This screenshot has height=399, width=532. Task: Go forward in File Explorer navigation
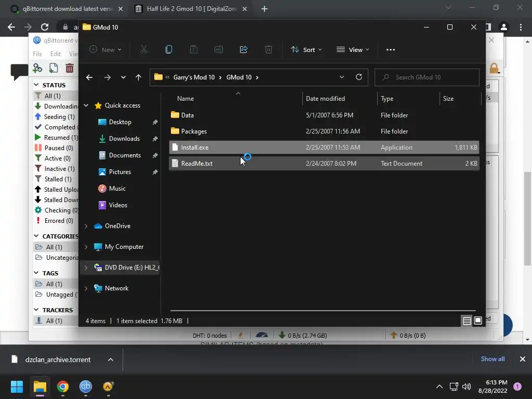point(108,77)
